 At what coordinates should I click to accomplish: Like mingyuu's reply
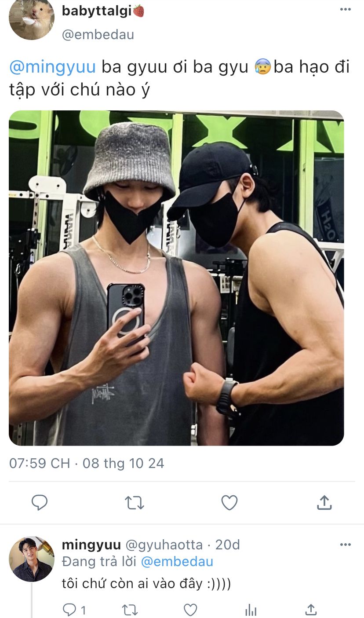tap(190, 610)
